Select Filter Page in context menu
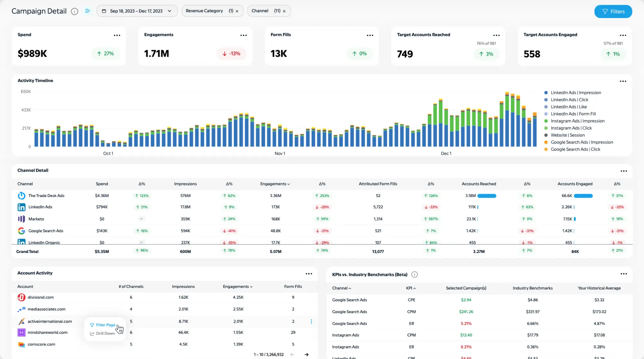The width and height of the screenshot is (644, 359). point(105,325)
